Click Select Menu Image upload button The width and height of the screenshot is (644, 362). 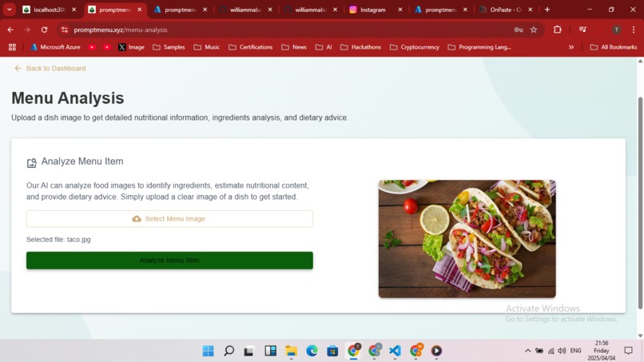(169, 219)
